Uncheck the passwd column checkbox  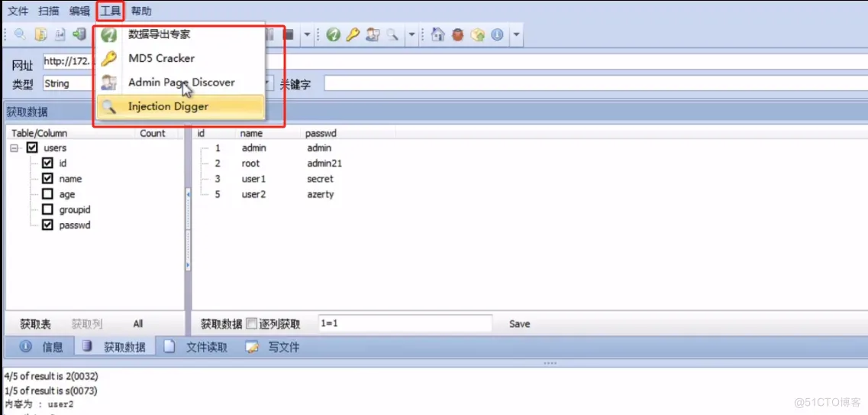(x=47, y=225)
